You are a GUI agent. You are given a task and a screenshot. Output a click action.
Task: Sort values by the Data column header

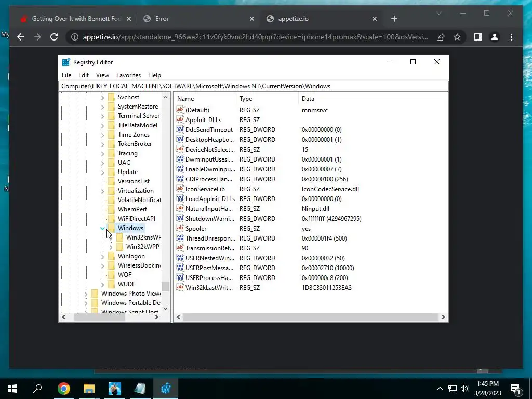tap(373, 99)
